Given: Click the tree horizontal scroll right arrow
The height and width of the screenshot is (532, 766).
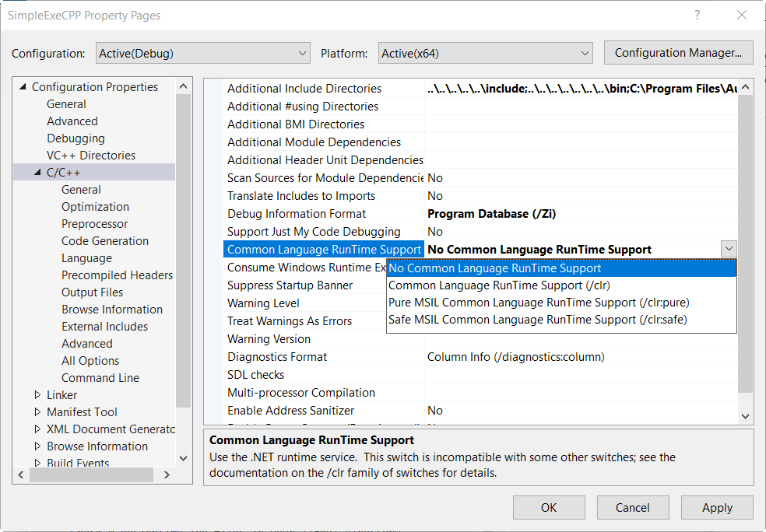Looking at the screenshot, I should 167,474.
